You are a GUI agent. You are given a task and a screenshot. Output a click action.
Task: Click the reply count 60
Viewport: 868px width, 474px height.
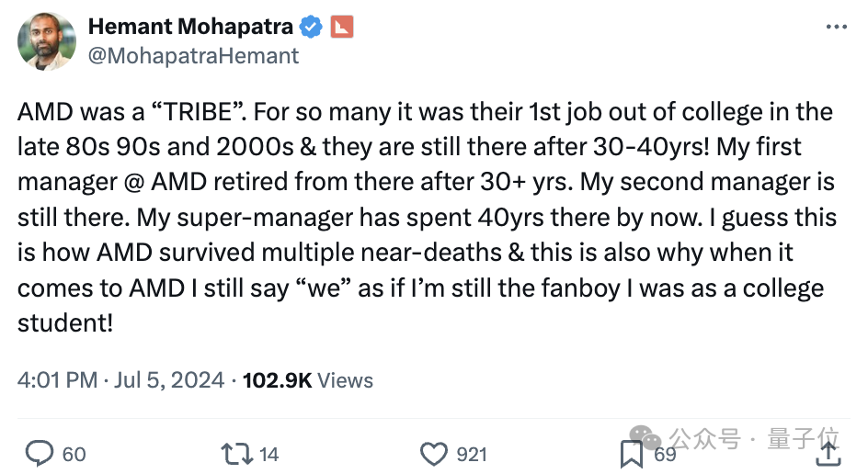[74, 454]
